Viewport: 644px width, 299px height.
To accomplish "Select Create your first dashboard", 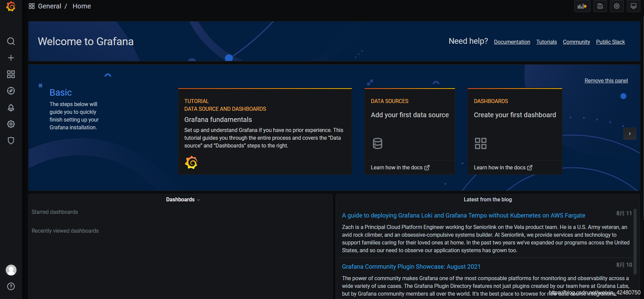I will 515,115.
